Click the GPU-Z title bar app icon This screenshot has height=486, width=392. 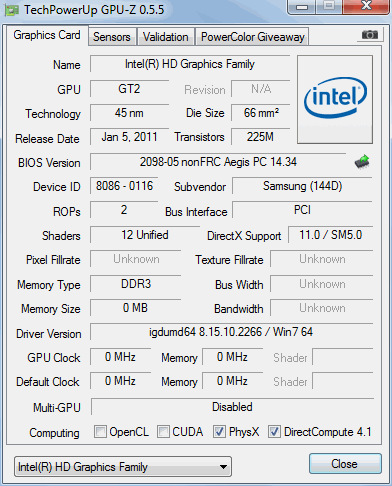point(11,10)
